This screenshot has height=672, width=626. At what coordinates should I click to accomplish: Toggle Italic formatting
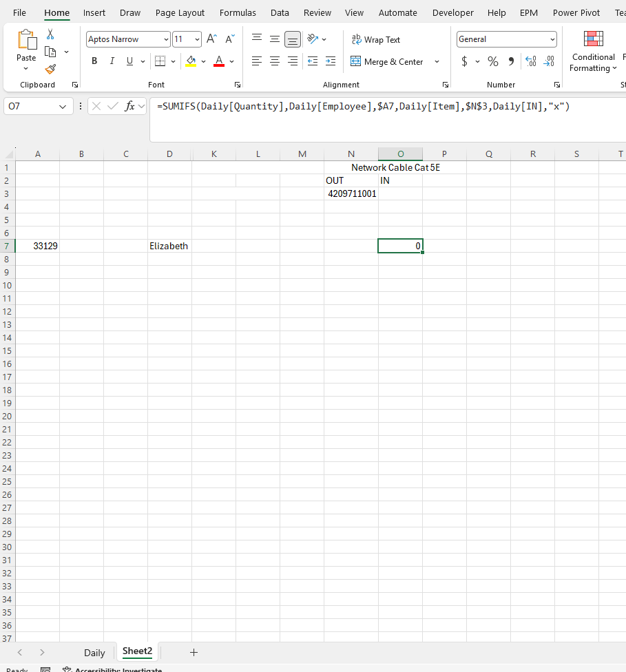click(112, 61)
